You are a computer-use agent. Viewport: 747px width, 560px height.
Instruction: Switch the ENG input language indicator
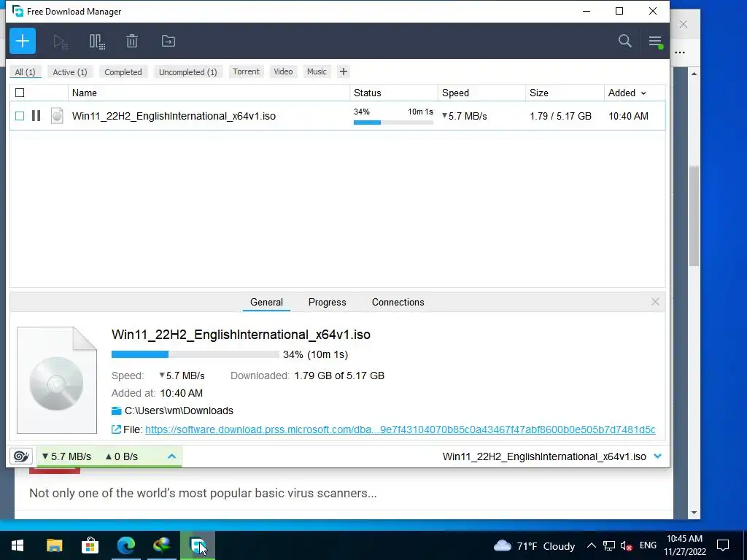click(x=648, y=545)
